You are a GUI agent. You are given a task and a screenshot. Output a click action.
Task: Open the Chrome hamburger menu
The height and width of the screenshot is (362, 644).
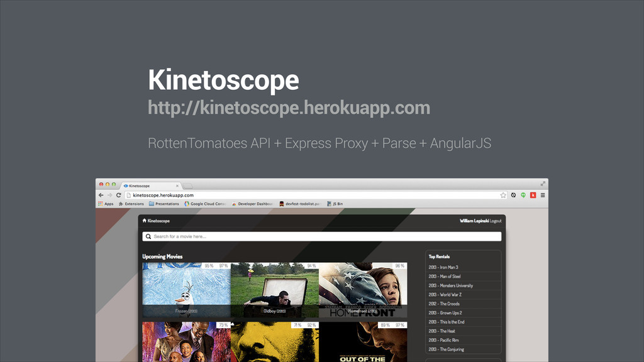coord(543,195)
